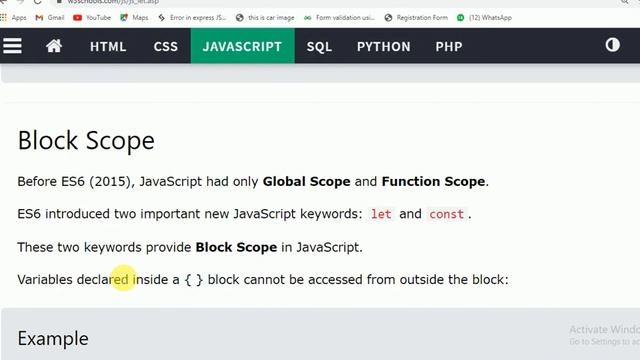Open 'Error in express JS' bookmark
Image resolution: width=640 pixels, height=360 pixels.
point(192,18)
